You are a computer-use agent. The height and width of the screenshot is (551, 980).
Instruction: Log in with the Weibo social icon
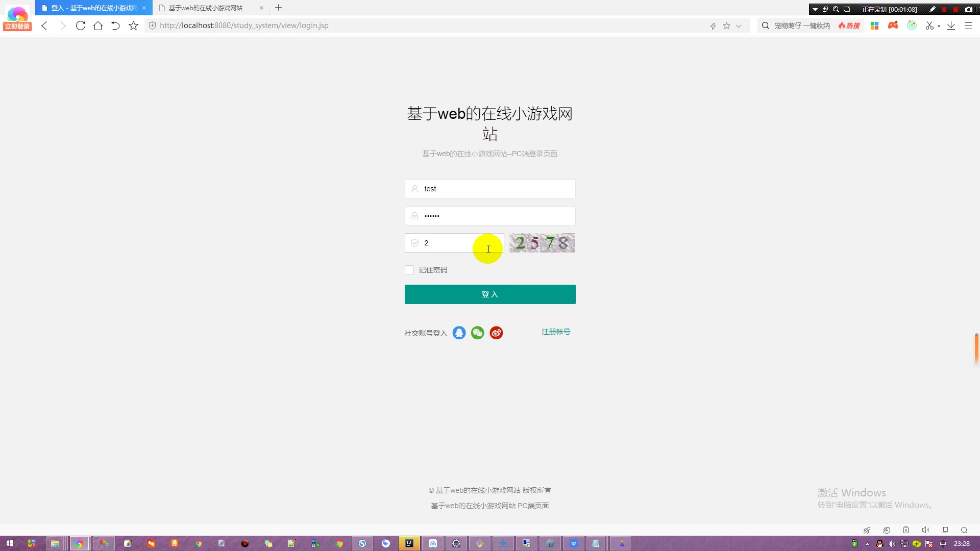pos(496,333)
